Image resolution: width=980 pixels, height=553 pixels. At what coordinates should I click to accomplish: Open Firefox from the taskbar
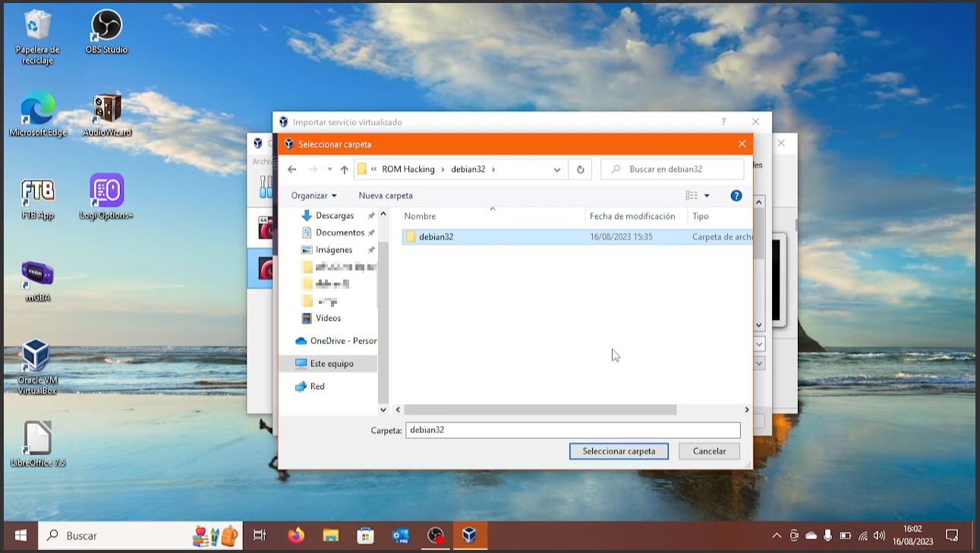click(x=296, y=536)
